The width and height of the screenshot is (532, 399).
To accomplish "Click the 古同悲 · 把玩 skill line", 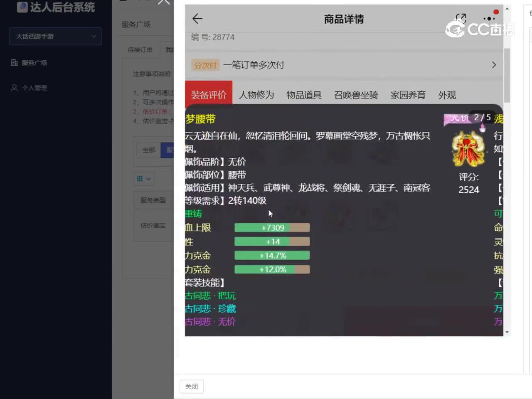I will (210, 296).
